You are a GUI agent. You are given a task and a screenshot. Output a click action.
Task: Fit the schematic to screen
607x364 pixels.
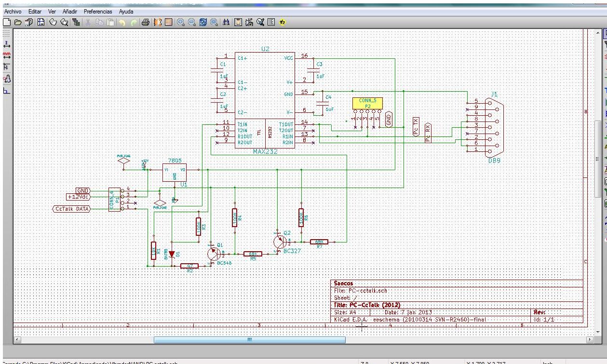coord(214,22)
